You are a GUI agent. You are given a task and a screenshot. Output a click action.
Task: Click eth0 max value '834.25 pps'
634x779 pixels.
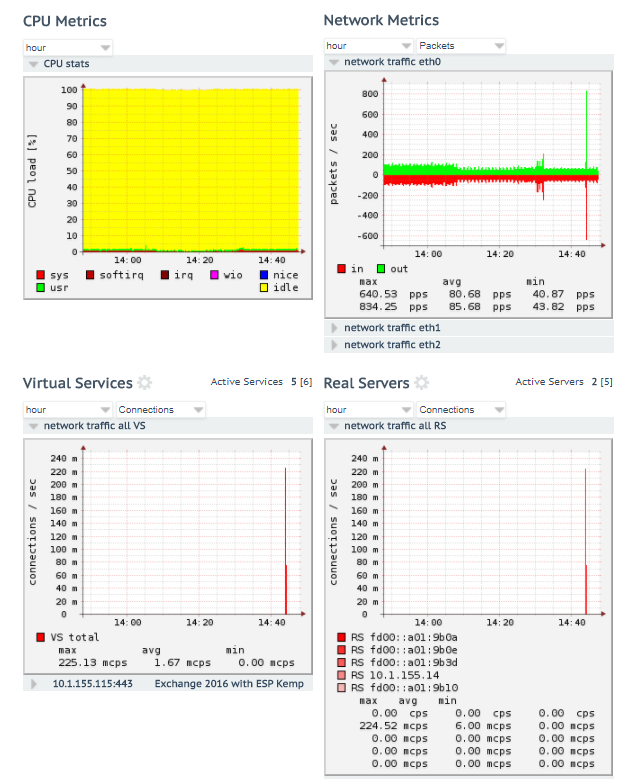tap(394, 307)
